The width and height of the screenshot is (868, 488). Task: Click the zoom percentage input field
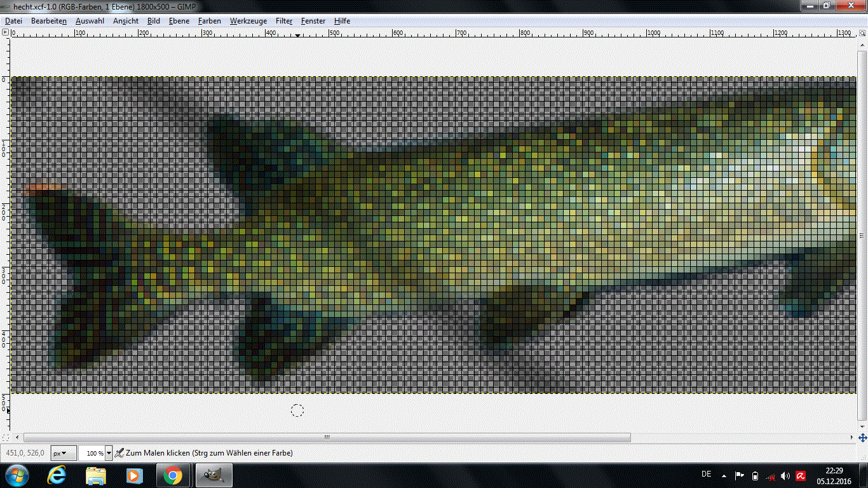point(92,453)
